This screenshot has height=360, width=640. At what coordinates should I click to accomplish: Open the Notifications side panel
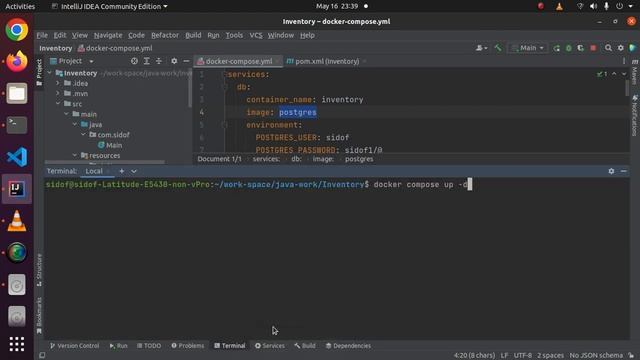point(635,116)
